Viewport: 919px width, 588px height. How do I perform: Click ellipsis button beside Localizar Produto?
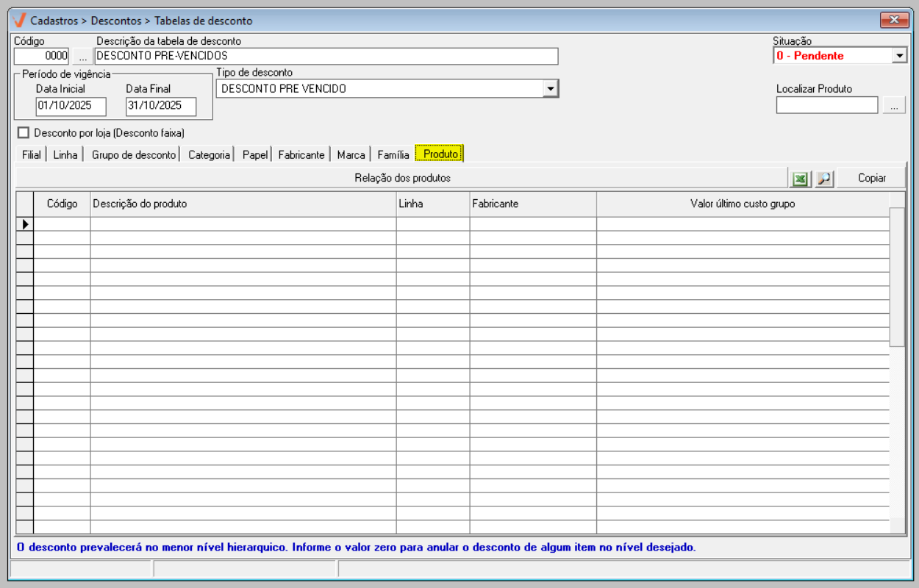894,106
